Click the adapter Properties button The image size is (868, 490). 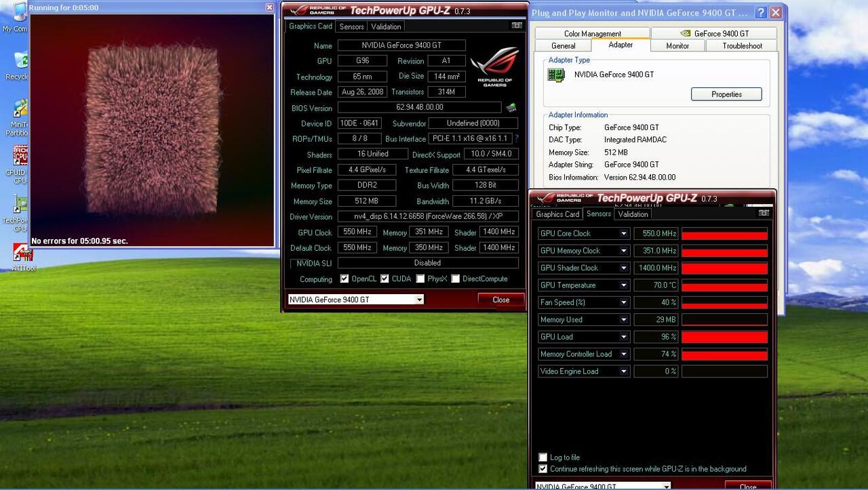pyautogui.click(x=726, y=94)
